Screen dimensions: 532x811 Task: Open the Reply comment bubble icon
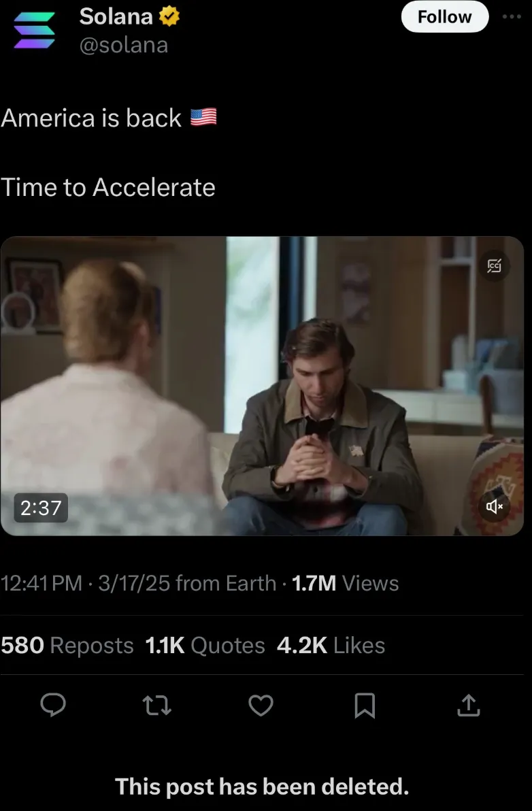pyautogui.click(x=53, y=705)
